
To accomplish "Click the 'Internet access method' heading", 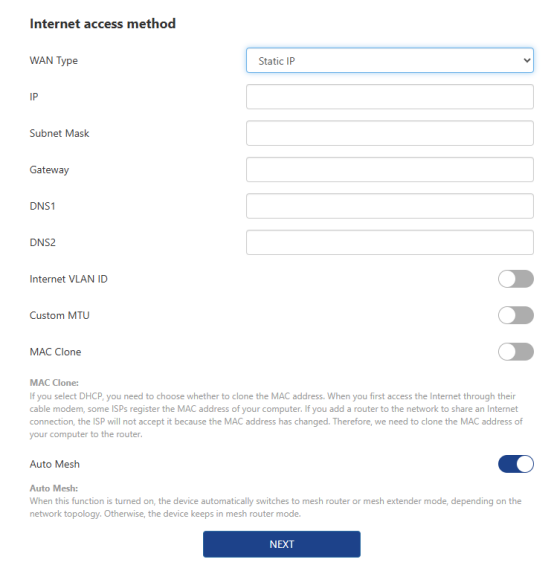I will click(103, 24).
